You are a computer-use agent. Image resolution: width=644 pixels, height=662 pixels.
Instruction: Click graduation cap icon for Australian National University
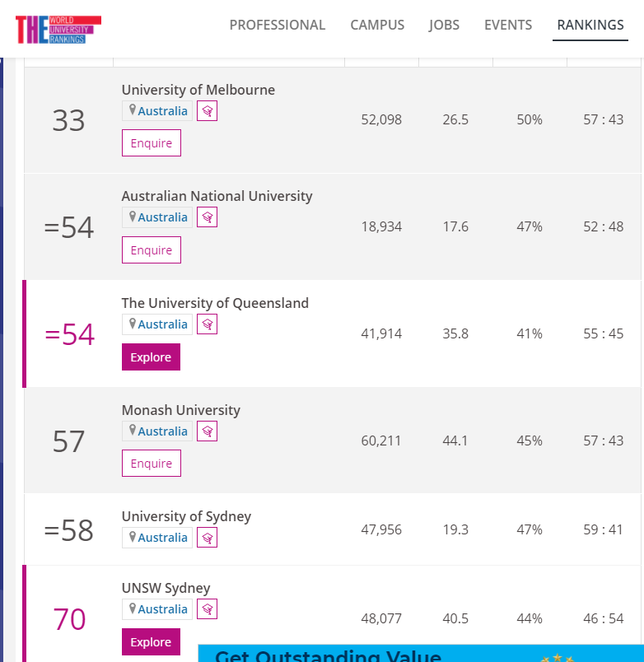(208, 217)
